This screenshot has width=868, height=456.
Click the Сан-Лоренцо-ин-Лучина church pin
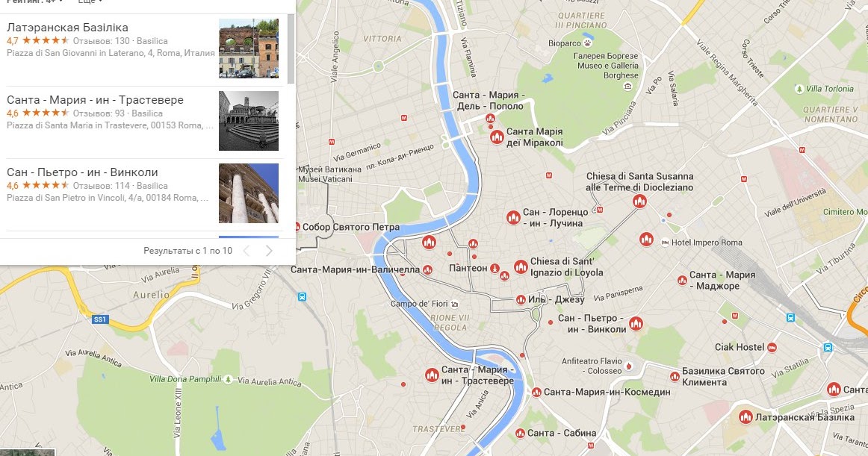click(513, 217)
